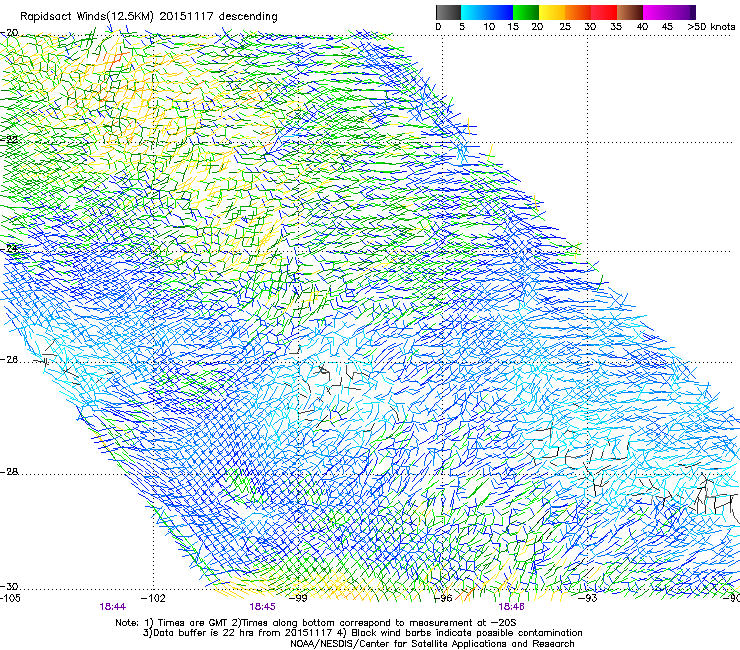Screen dimensions: 740x650
Task: Click the legend label "10"
Action: coord(489,27)
